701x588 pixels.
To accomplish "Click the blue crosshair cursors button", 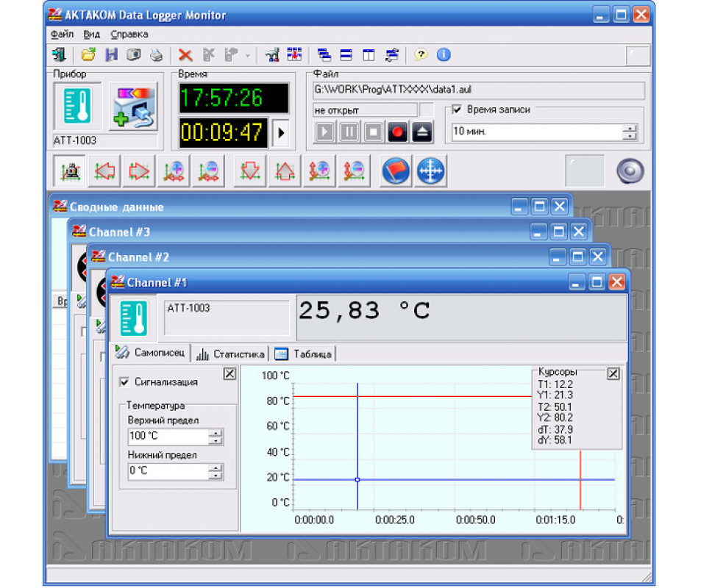I will pos(430,171).
